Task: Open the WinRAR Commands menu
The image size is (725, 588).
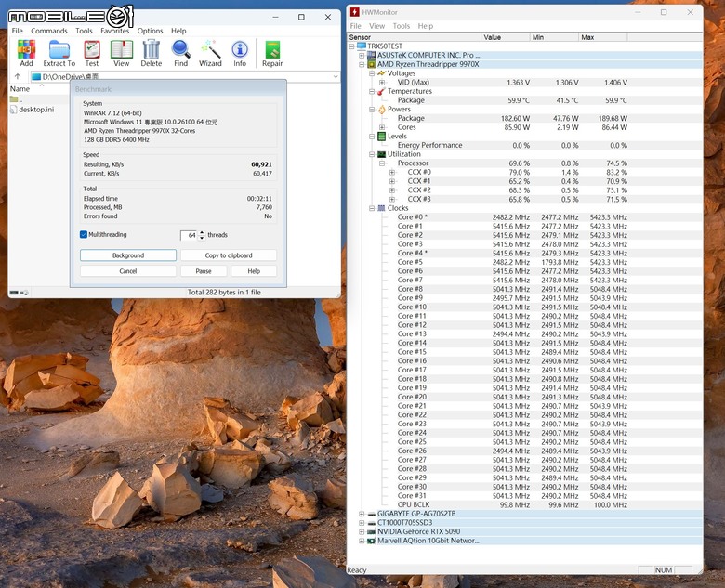Action: point(49,31)
